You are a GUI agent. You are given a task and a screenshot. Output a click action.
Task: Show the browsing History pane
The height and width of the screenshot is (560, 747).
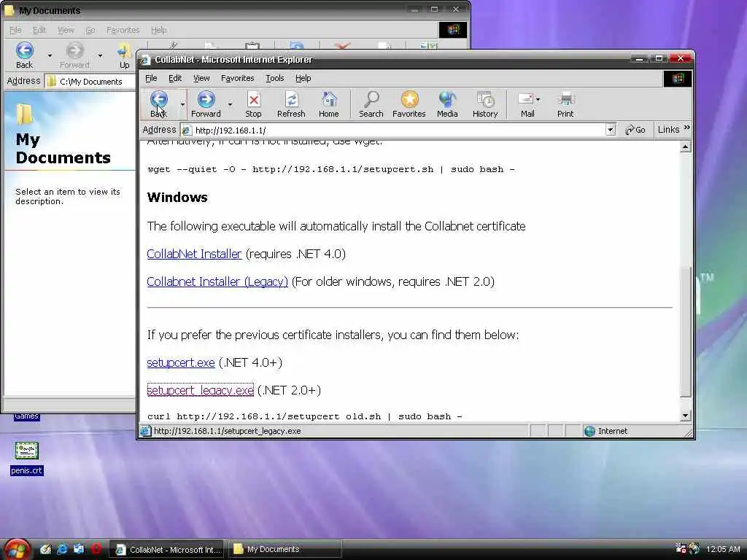[x=485, y=104]
